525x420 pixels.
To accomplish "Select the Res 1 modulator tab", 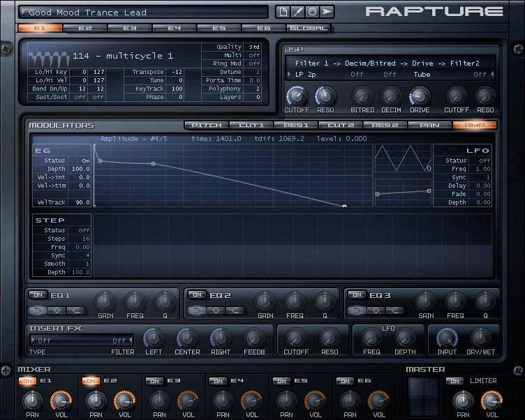I will pyautogui.click(x=296, y=125).
